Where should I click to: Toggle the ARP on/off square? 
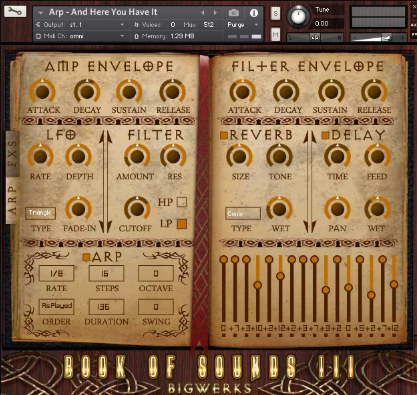[86, 257]
